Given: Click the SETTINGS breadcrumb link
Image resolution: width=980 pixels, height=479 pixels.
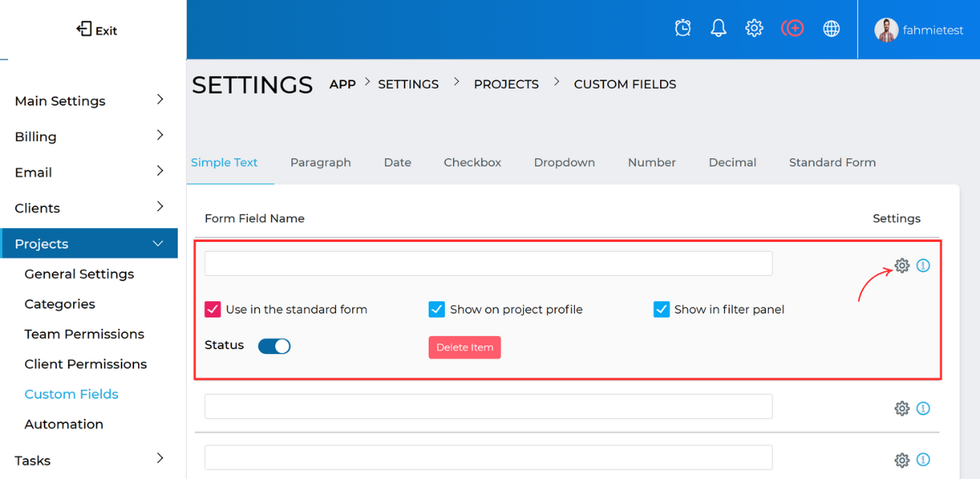Looking at the screenshot, I should pyautogui.click(x=408, y=84).
